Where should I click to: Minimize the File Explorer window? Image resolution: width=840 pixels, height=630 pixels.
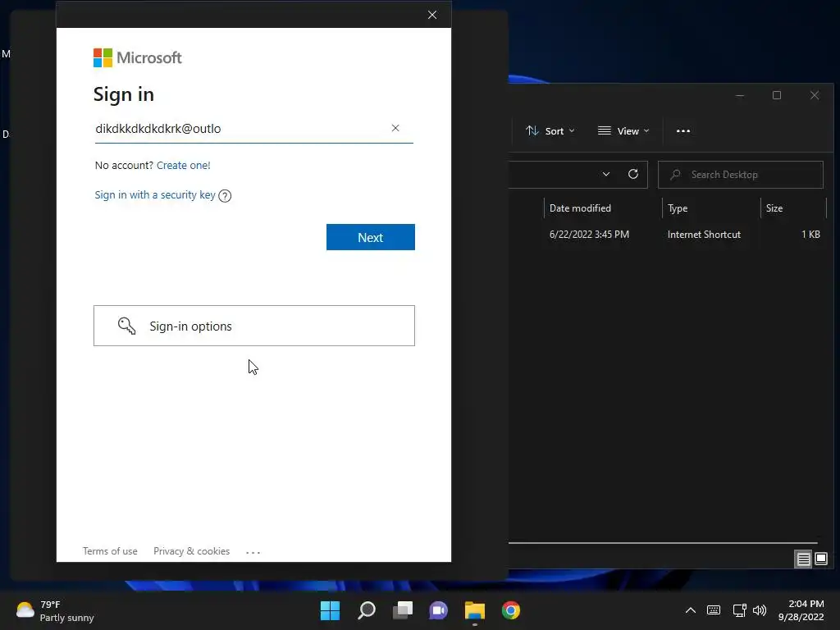point(740,95)
